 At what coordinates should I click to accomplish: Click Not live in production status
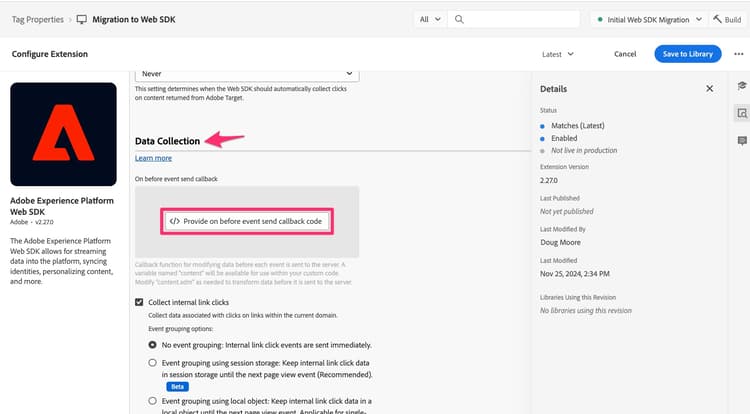[x=584, y=151]
